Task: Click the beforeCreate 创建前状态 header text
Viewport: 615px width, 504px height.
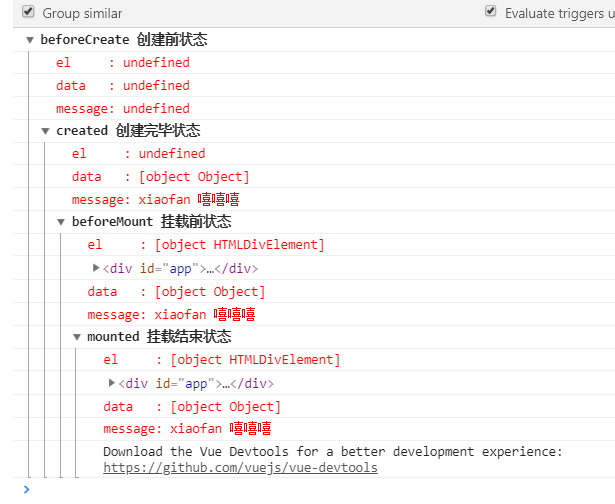Action: click(124, 40)
